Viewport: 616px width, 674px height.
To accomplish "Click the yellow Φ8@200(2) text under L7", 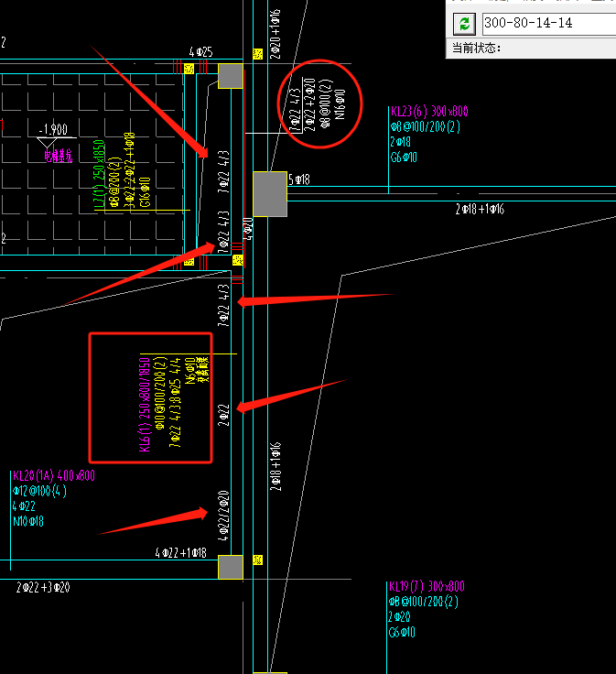I will pos(114,182).
